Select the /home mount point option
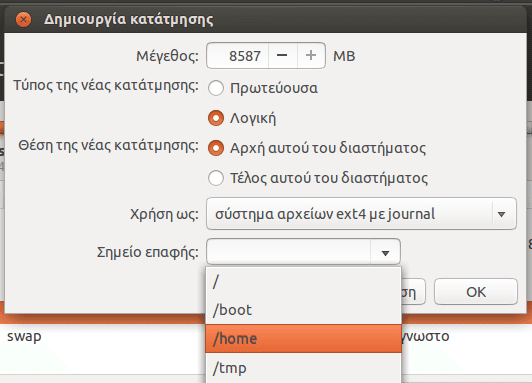532x383 pixels. [x=304, y=339]
